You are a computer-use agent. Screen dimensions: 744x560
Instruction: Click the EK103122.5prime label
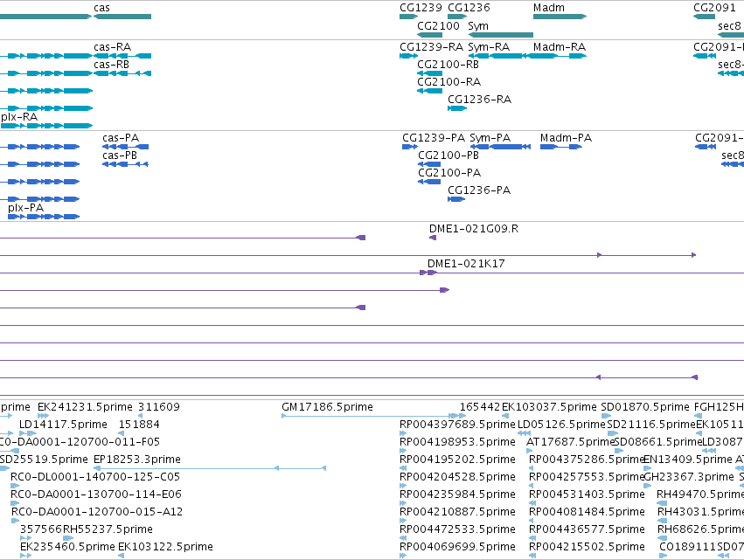(x=165, y=547)
